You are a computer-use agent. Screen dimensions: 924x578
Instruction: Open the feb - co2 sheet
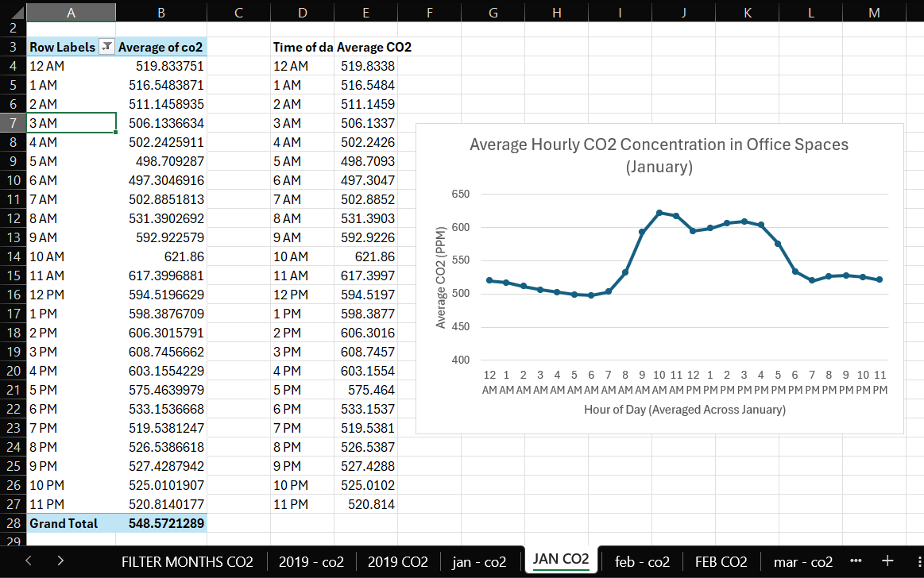click(642, 561)
